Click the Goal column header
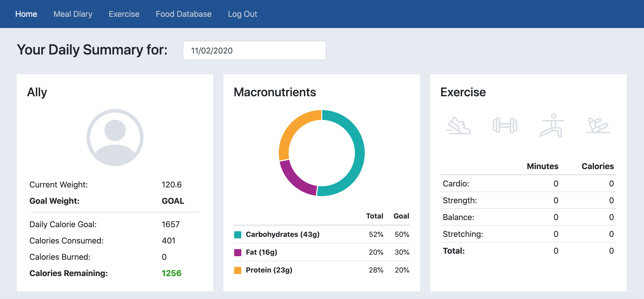644x299 pixels. (402, 216)
